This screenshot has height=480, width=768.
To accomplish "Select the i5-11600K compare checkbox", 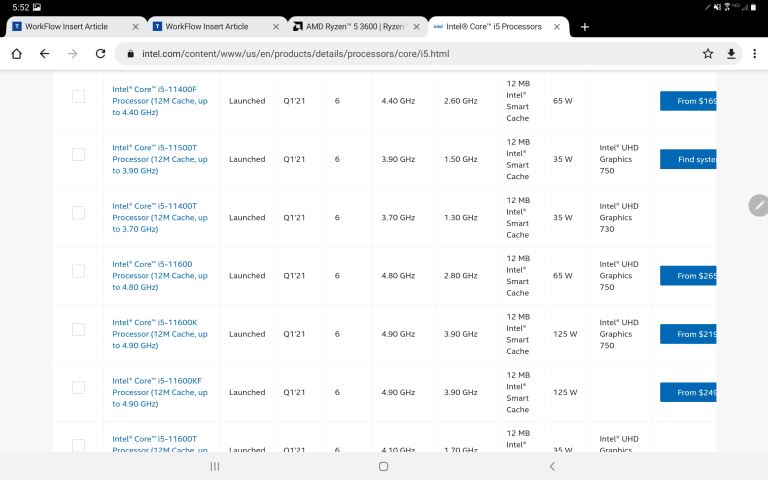I will (x=78, y=329).
